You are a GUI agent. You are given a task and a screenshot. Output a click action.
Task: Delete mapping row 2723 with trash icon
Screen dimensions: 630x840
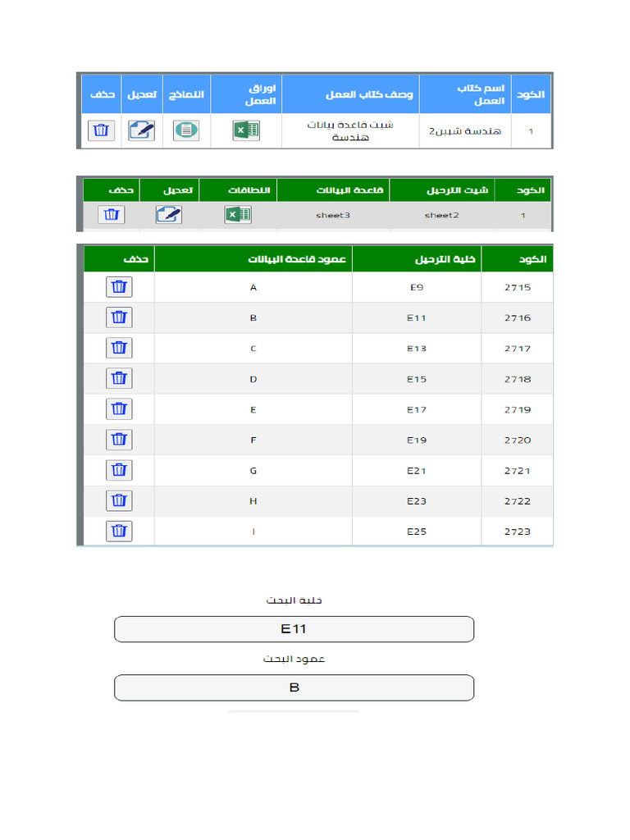tap(119, 532)
